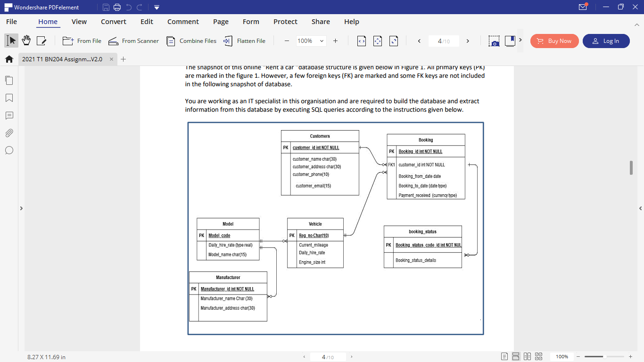Click the bookmark page icon in the toolbar
The height and width of the screenshot is (362, 644).
click(510, 41)
